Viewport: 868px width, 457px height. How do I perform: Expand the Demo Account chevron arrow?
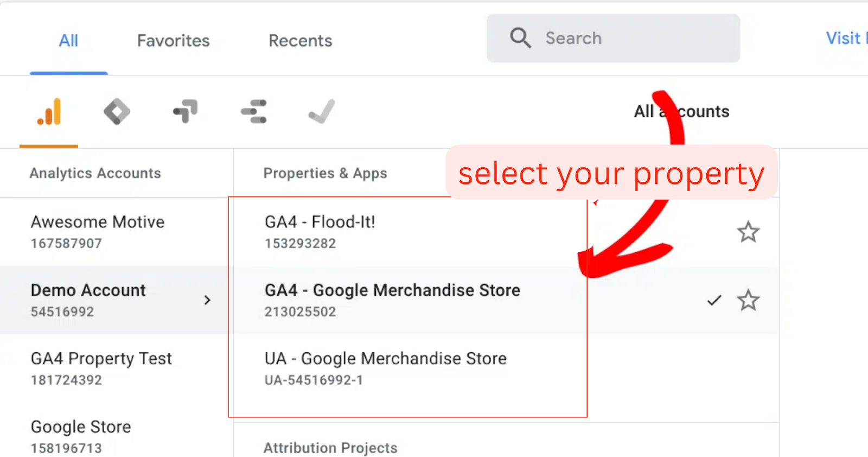coord(207,300)
